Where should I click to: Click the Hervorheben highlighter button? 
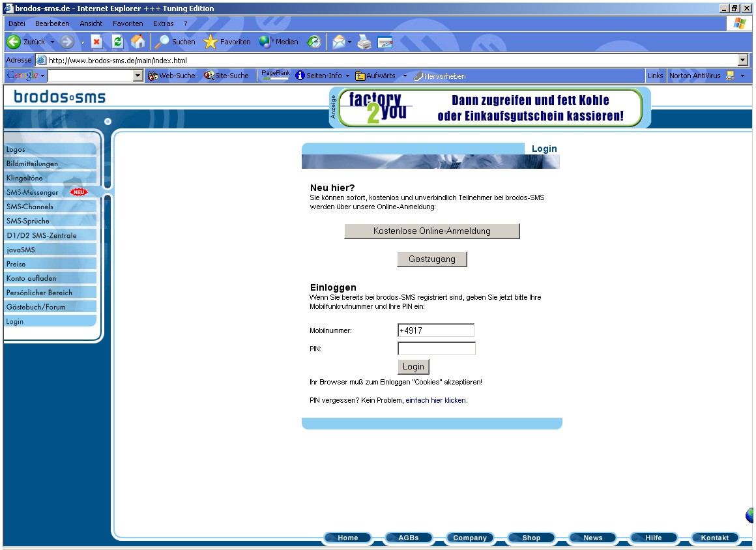[x=440, y=76]
